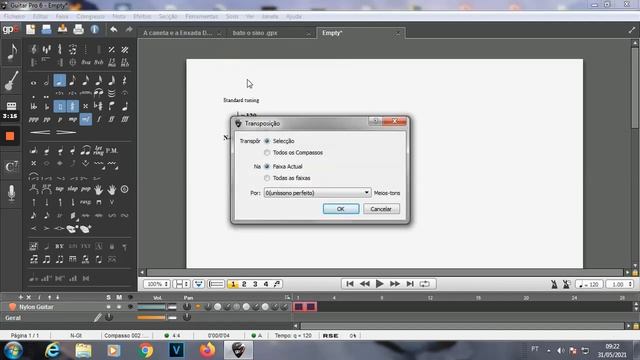
Task: Select the half note duration
Action: pyautogui.click(x=47, y=81)
